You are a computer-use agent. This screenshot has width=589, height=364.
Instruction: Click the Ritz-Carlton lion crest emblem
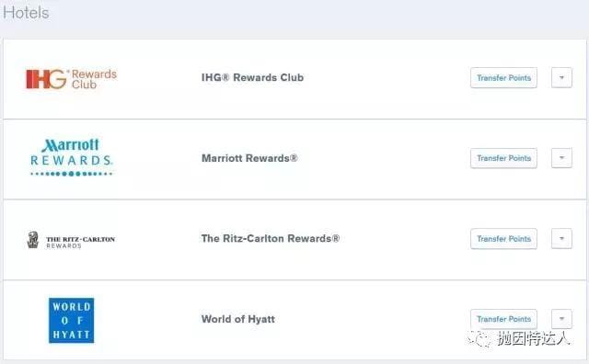[x=33, y=240]
